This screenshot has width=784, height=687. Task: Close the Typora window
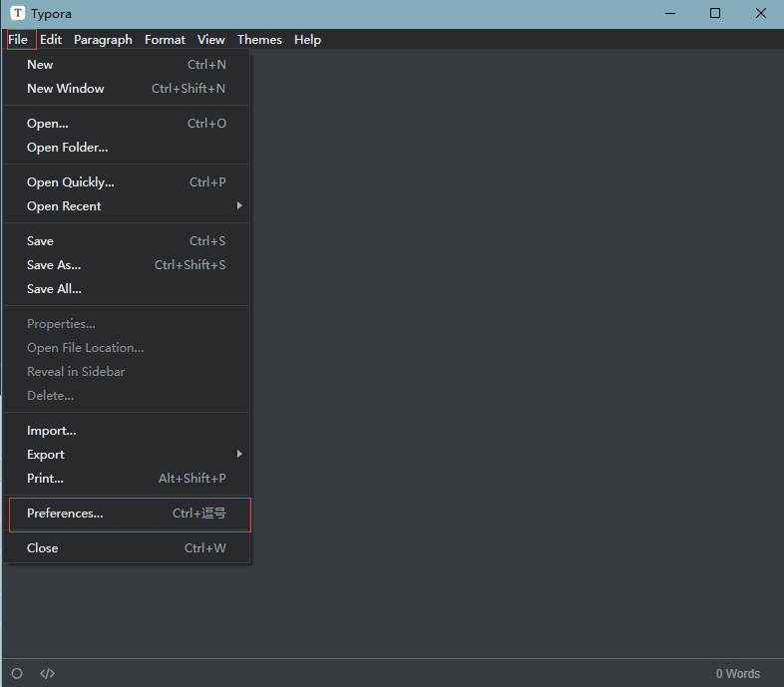[760, 14]
